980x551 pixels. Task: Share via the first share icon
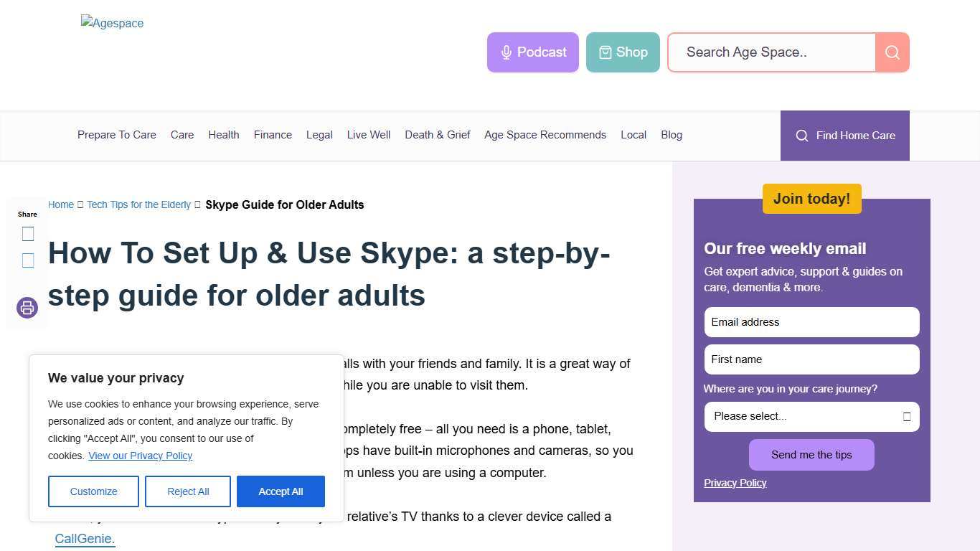tap(27, 233)
